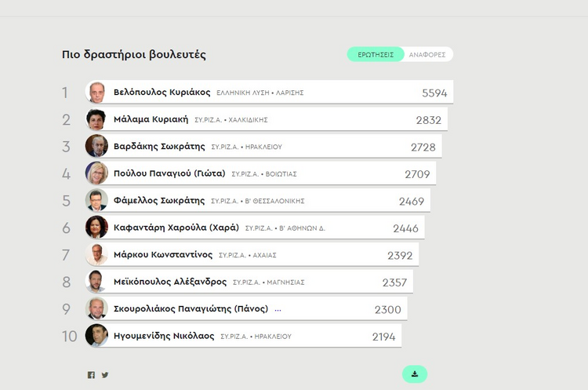Open Μεϊκόπουλος Αλέξανδρος name link

(x=170, y=282)
